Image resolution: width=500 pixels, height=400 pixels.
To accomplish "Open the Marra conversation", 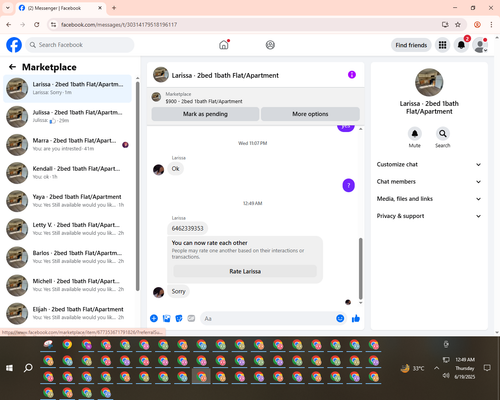I will tap(68, 145).
